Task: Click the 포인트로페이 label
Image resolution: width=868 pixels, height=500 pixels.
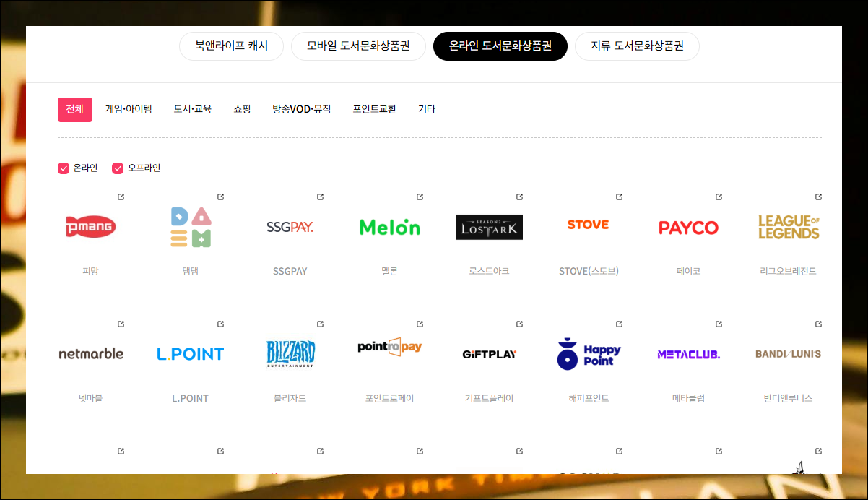Action: point(390,398)
